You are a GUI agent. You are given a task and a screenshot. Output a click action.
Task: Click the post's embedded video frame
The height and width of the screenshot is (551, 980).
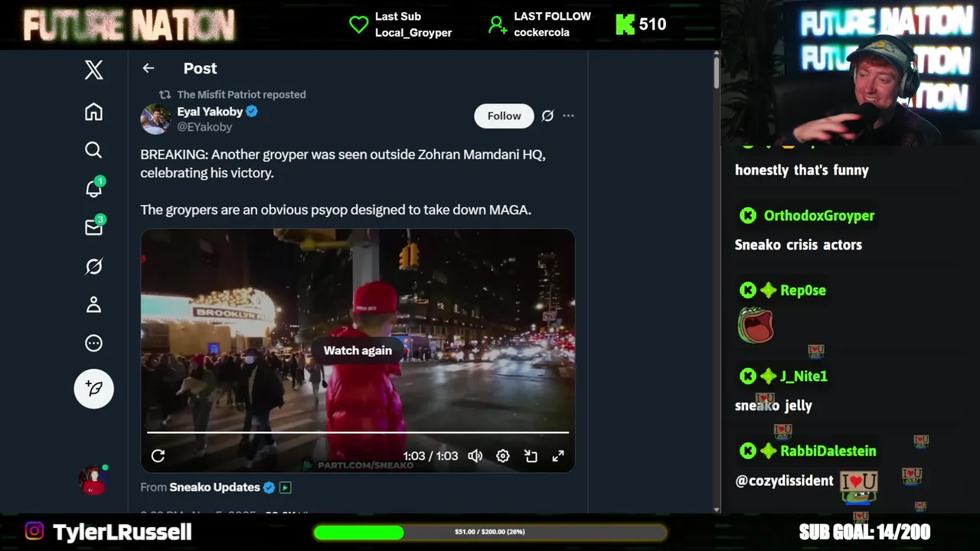(358, 350)
